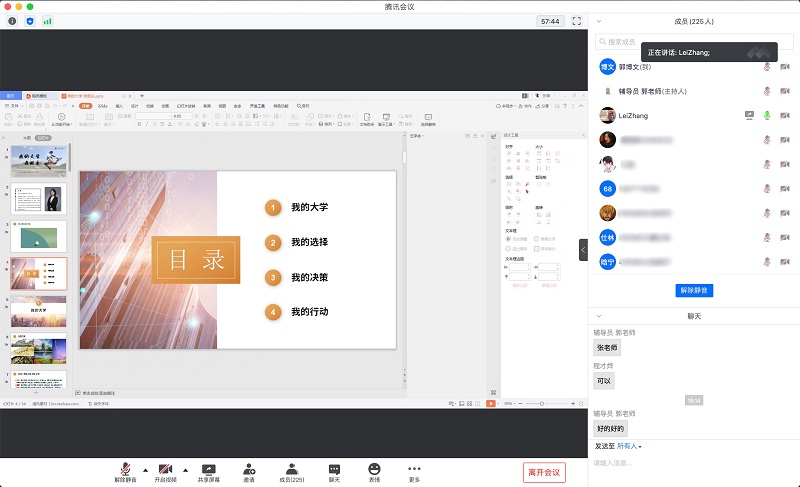This screenshot has height=487, width=800.
Task: Toggle 开启视频 camera in bottom toolbar
Action: coord(165,468)
